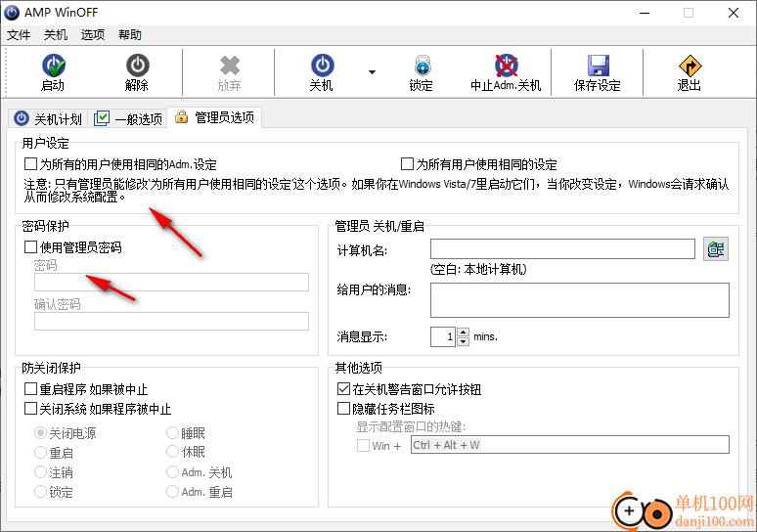Decrease 消息显示 minutes with down arrow

coord(463,342)
